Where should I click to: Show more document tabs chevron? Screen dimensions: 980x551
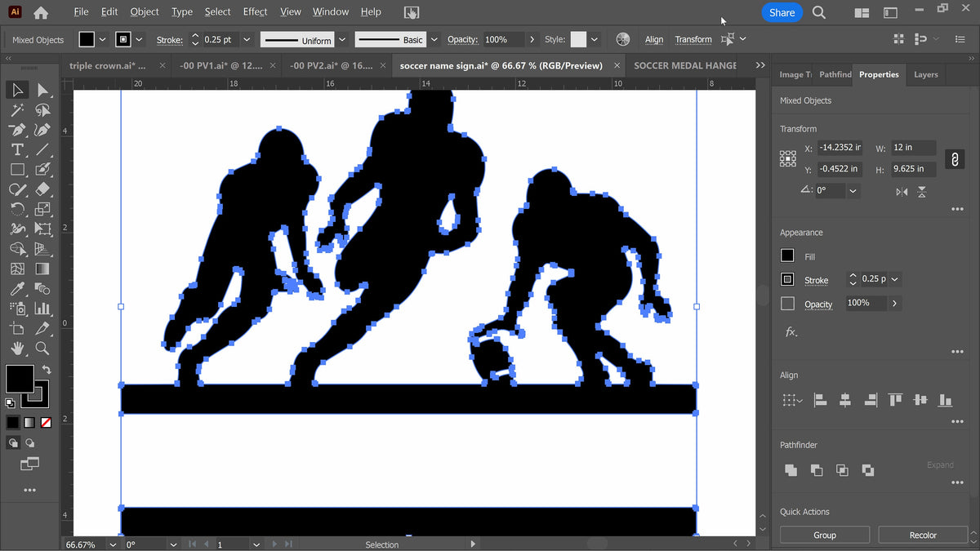click(760, 65)
